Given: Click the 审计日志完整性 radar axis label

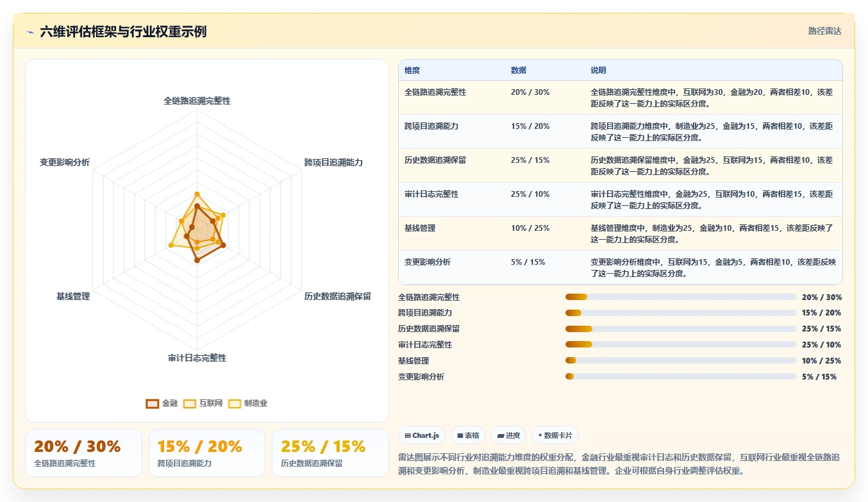Looking at the screenshot, I should tap(197, 358).
